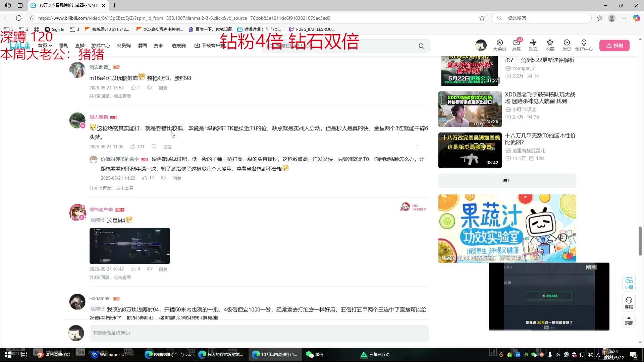
Task: Like the 假人墨枫 comment with 121 likes
Action: [x=133, y=147]
